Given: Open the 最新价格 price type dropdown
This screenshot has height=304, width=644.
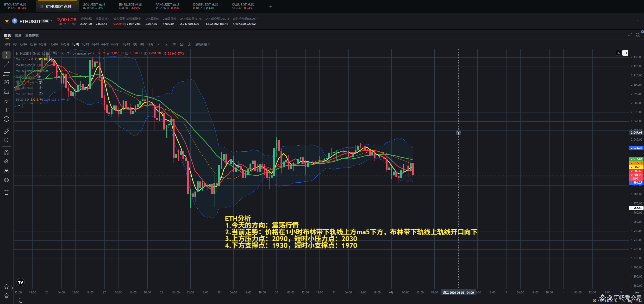Looking at the screenshot, I should click(202, 44).
